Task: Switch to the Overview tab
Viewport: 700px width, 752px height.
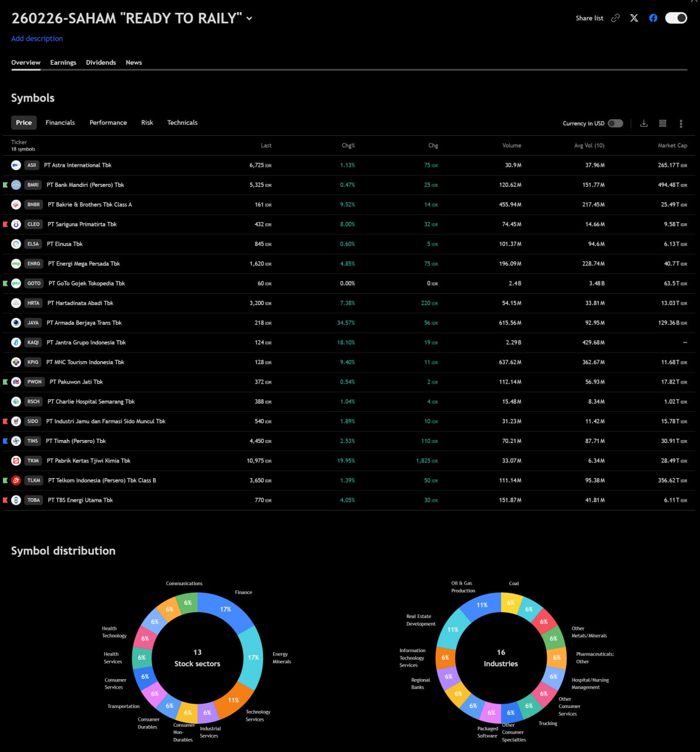Action: click(x=26, y=62)
